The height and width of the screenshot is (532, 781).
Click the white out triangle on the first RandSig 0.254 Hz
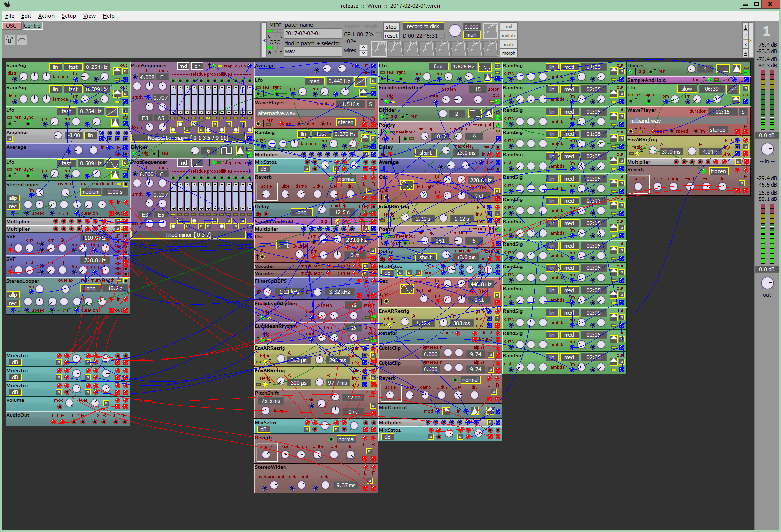(117, 71)
